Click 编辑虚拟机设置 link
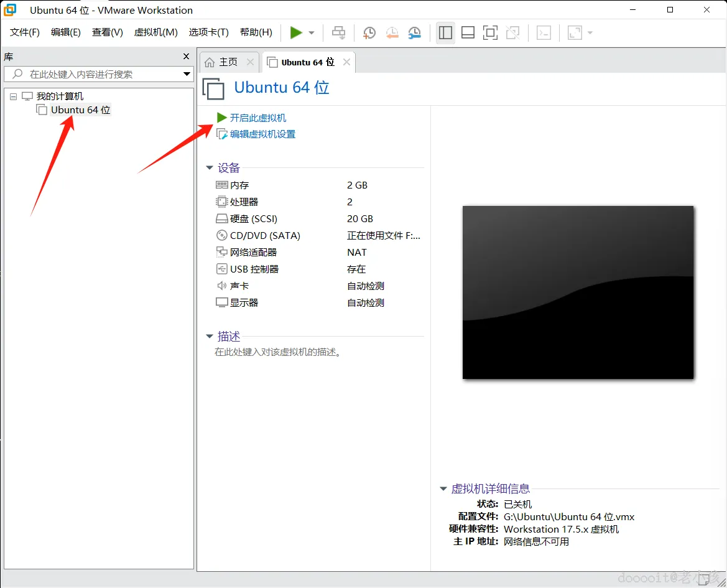Screen dimensions: 727x588 tap(262, 134)
